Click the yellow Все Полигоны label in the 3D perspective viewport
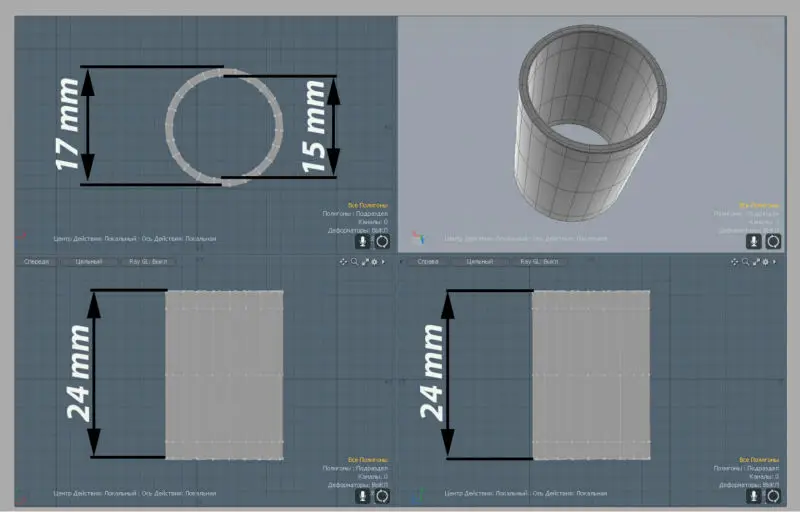This screenshot has height=512, width=800. (x=759, y=205)
